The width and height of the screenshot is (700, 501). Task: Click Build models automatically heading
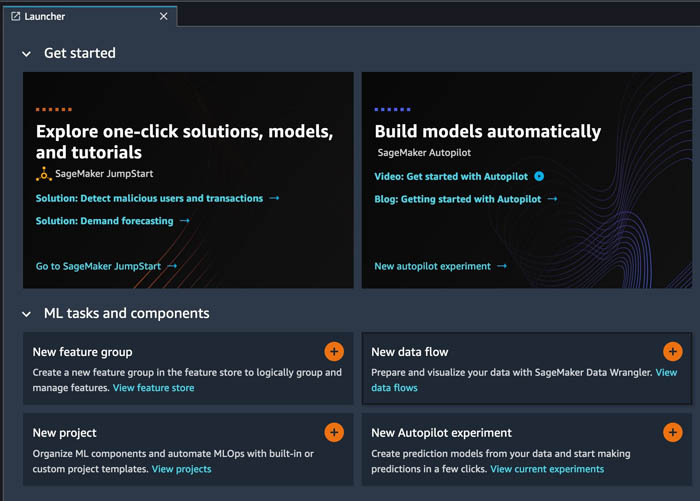(488, 131)
